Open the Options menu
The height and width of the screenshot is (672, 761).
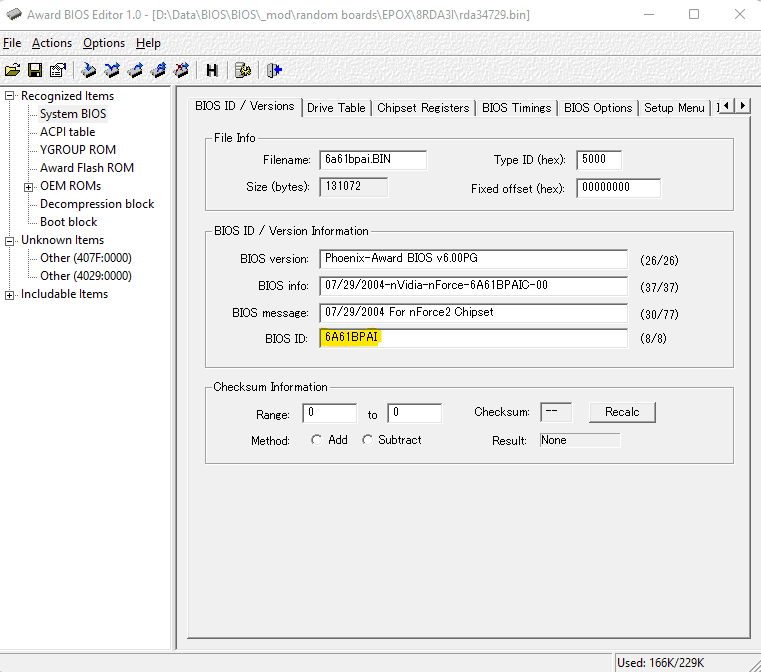tap(104, 43)
